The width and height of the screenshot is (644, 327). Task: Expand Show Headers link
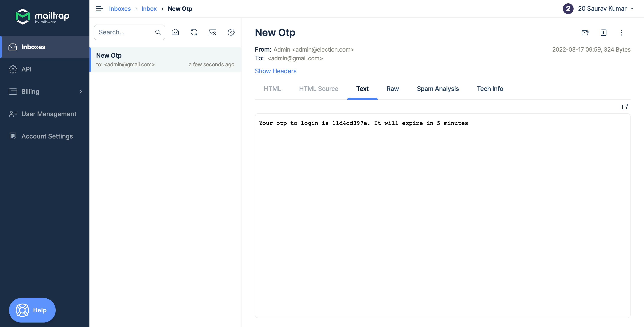point(275,71)
